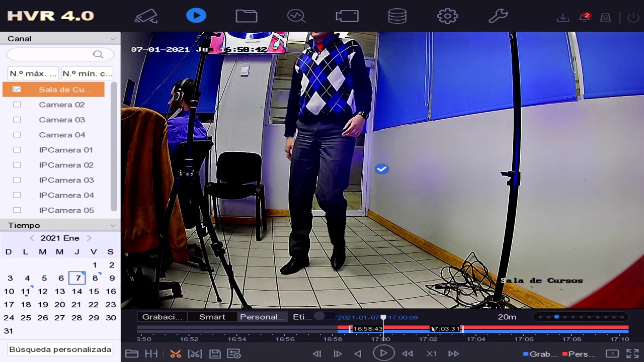
Task: Enter fullscreen with the expand icon
Action: [x=632, y=353]
